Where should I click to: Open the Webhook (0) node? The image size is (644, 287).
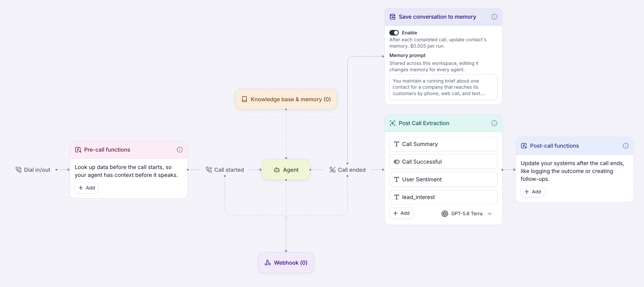(286, 262)
